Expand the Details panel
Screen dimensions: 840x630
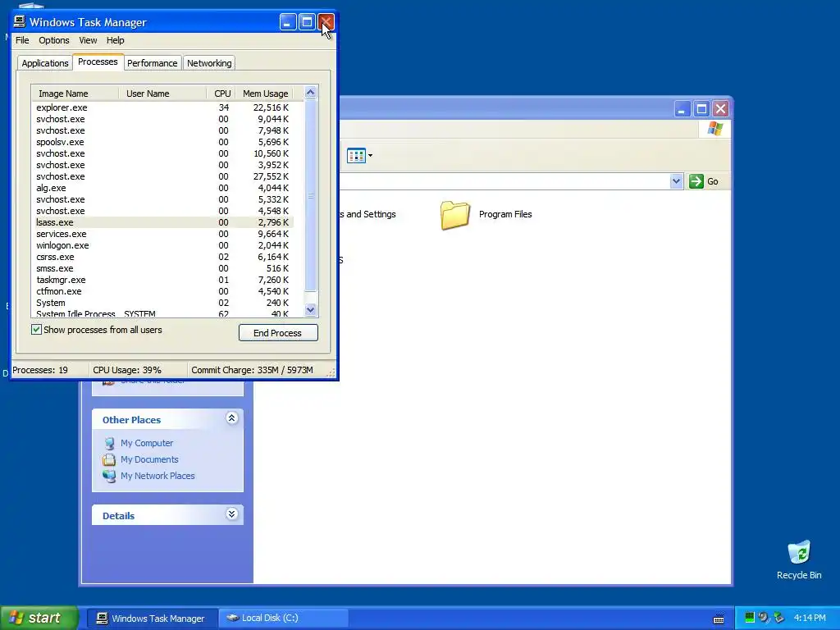click(x=231, y=514)
